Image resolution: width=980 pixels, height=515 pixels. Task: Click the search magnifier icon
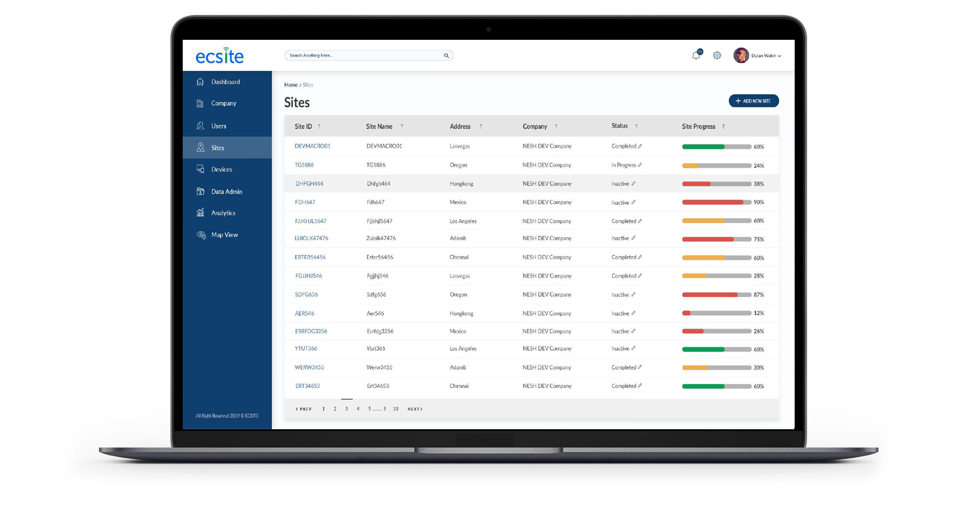(x=446, y=56)
